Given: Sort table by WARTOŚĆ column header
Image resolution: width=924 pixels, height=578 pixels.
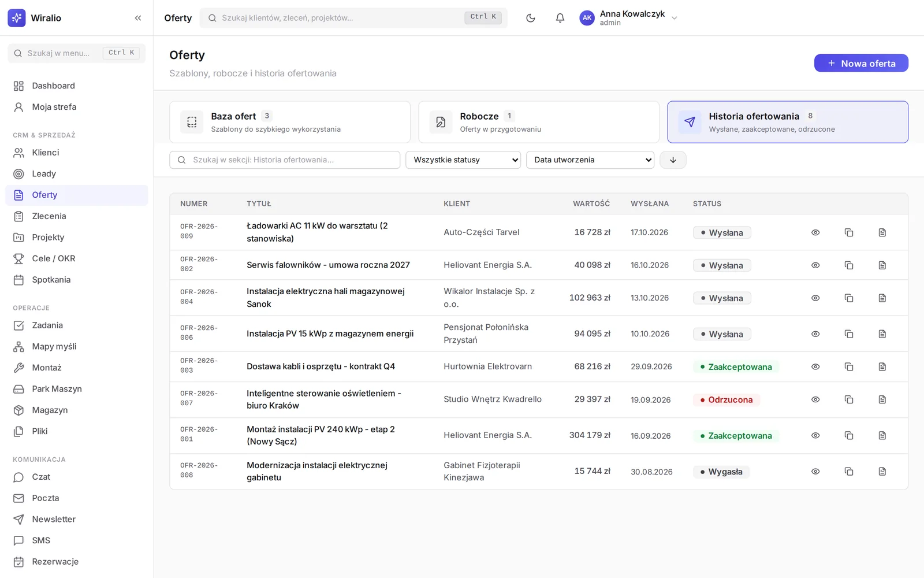Looking at the screenshot, I should [591, 204].
